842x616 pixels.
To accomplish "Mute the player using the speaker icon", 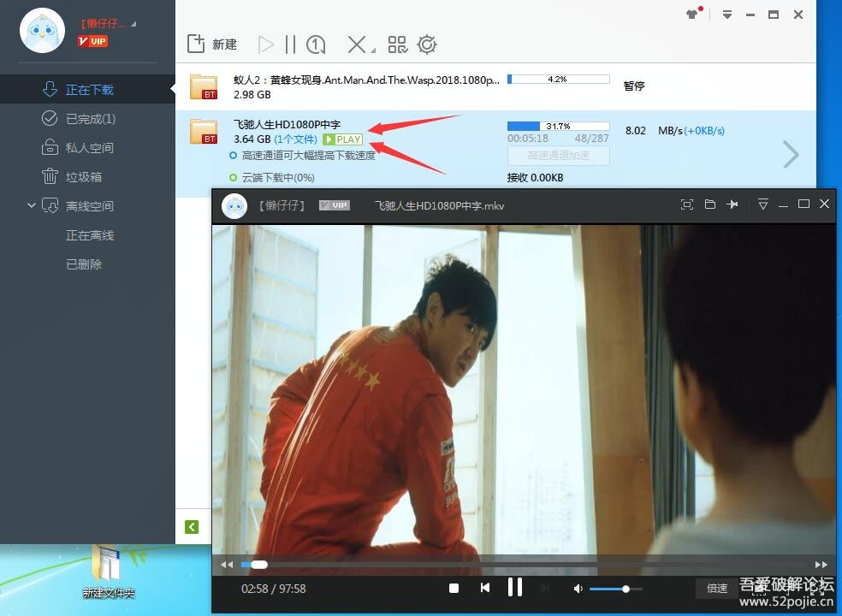I will coord(578,589).
